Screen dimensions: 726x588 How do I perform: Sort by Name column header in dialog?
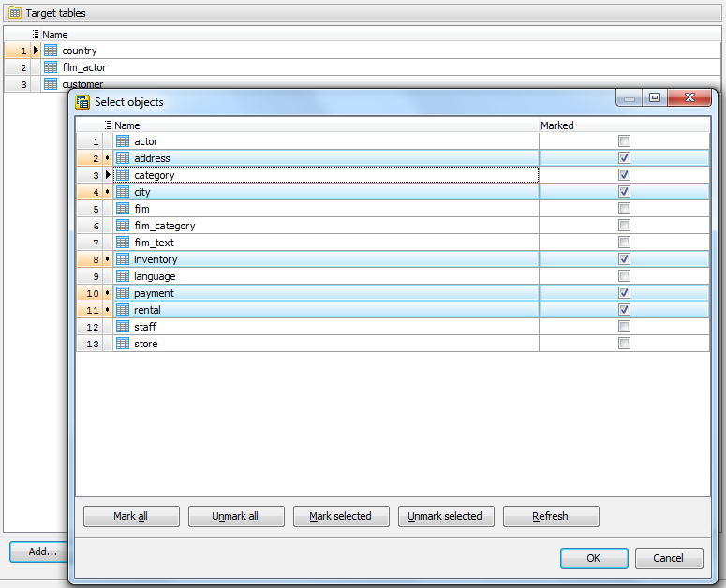tap(326, 125)
